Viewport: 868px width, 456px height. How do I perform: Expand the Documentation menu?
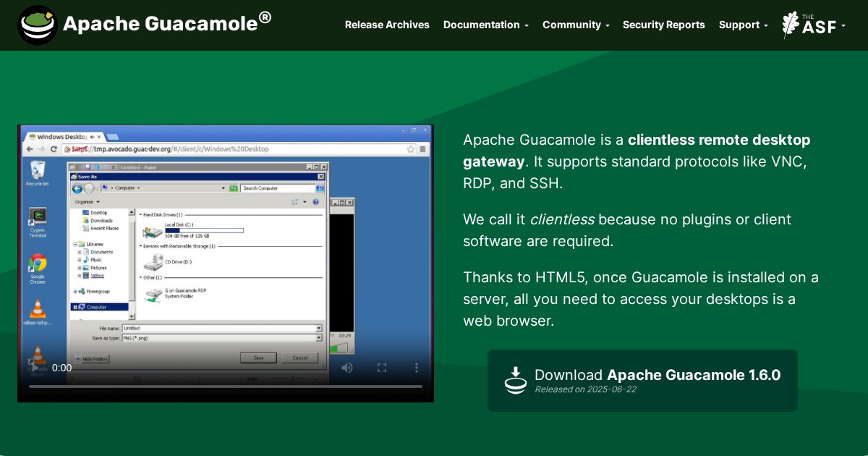(486, 25)
